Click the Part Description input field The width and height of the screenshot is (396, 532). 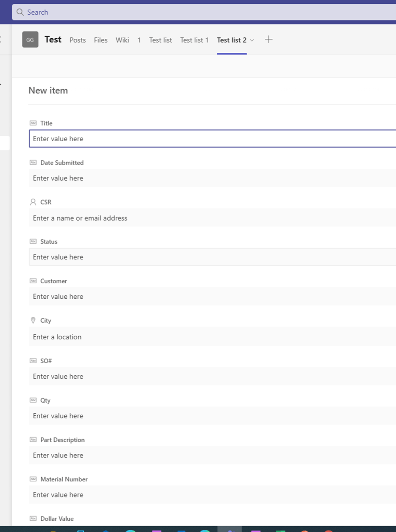[x=212, y=455]
